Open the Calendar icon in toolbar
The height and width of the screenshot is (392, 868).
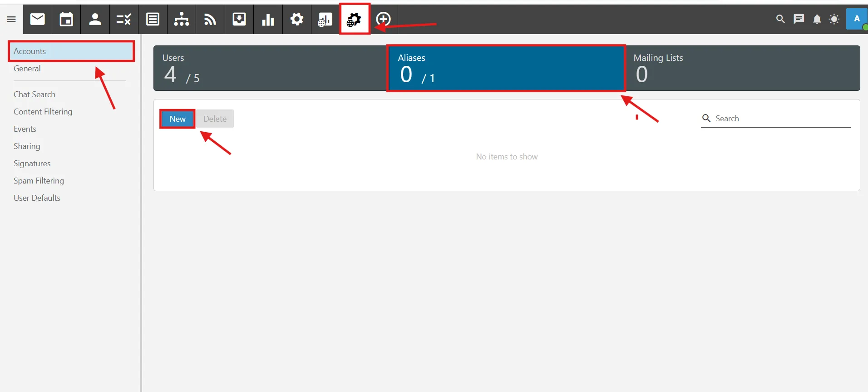click(x=66, y=19)
